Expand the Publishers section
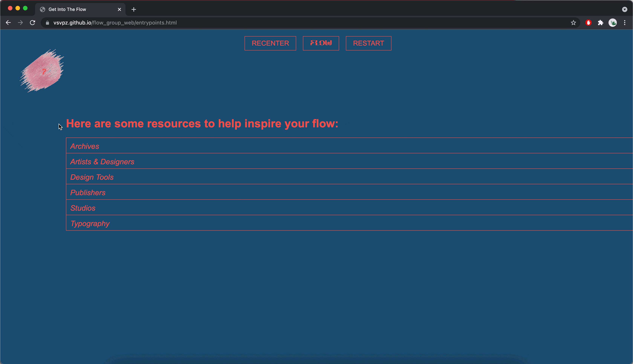The height and width of the screenshot is (364, 633). point(349,192)
